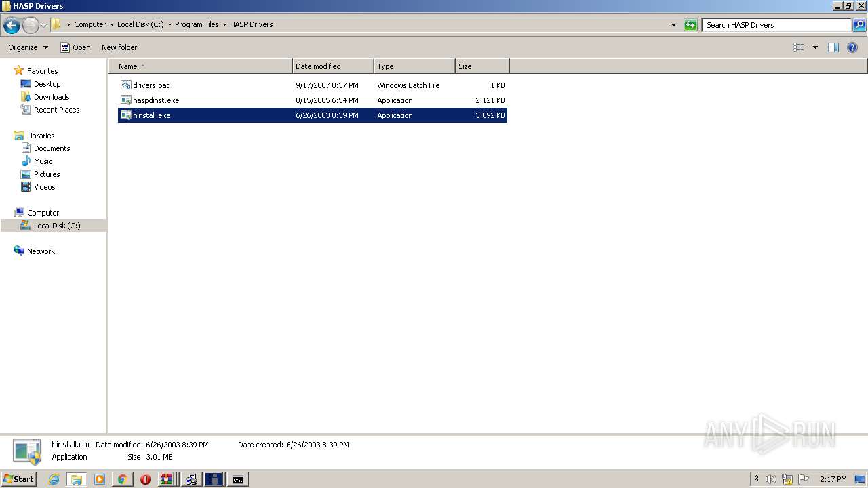Click the Windows Batch File type cell
The image size is (868, 488).
click(x=408, y=85)
